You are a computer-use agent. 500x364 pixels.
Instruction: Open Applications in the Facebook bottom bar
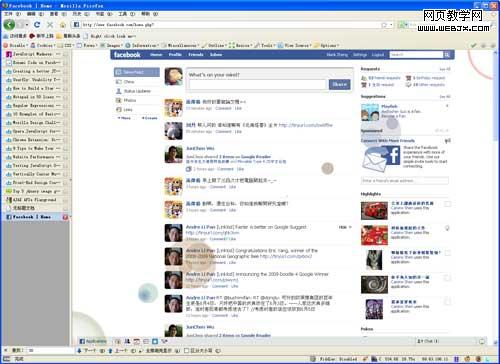tap(93, 341)
